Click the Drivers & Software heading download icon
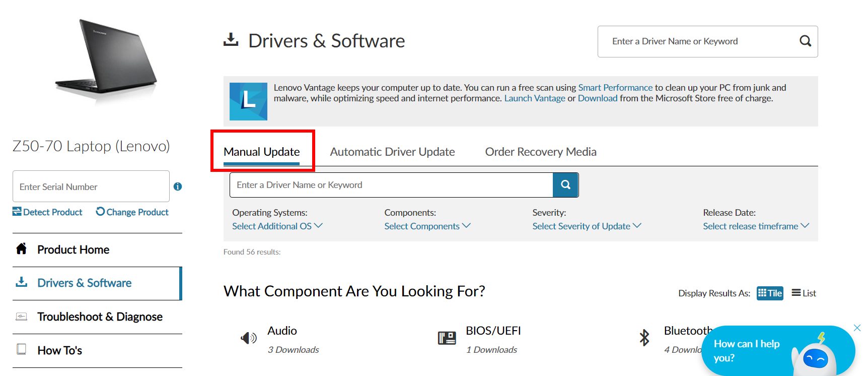 pos(231,40)
